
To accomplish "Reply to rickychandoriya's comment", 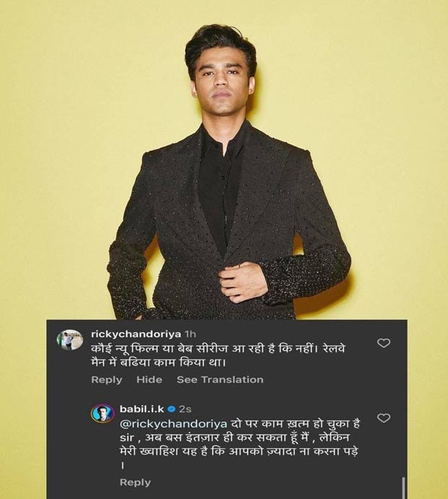I will pos(106,380).
